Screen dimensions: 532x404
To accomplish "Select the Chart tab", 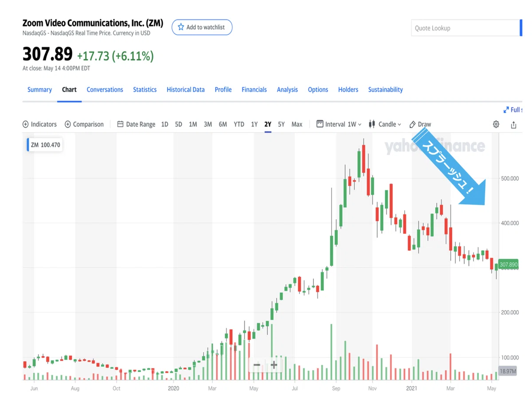I will click(x=69, y=89).
